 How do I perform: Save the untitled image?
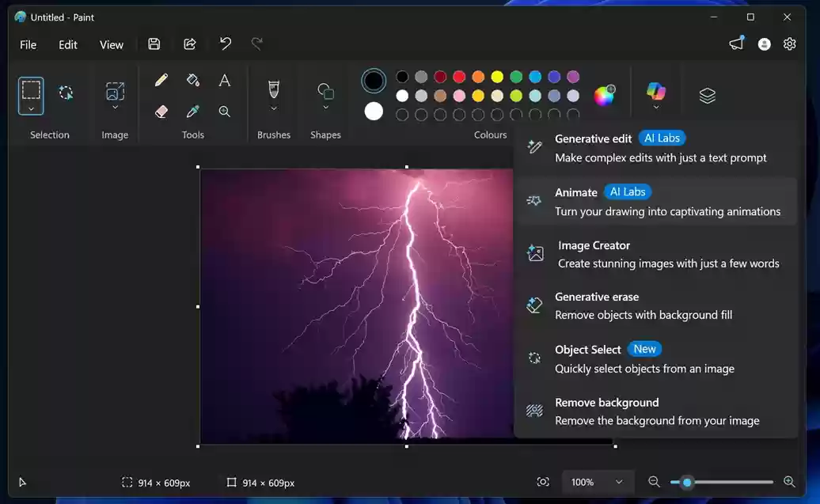coord(154,44)
